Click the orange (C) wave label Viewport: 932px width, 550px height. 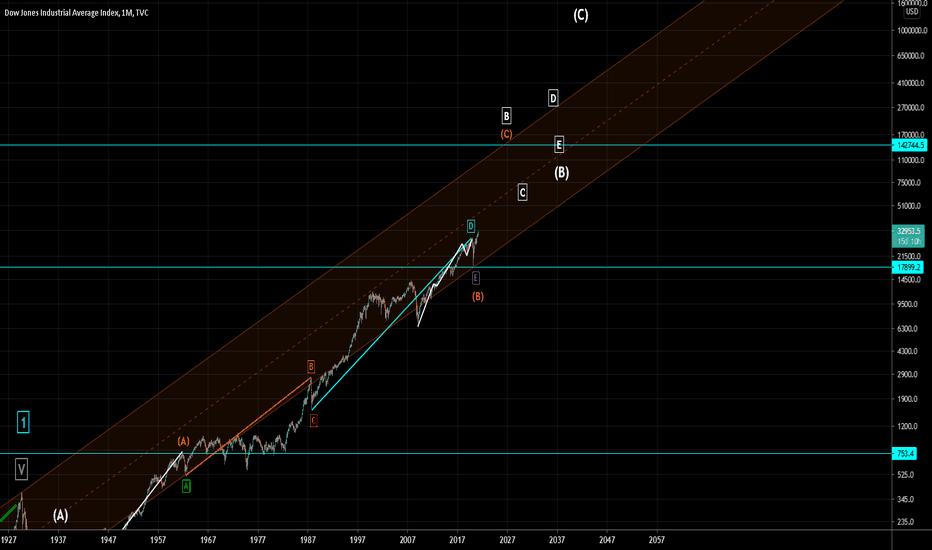point(506,134)
